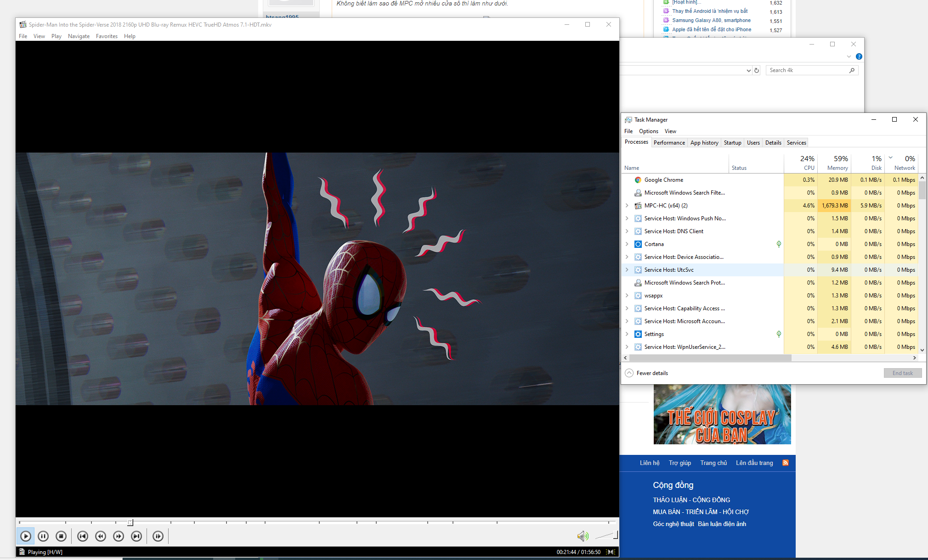Expand Service Host: UtcSvc process
The width and height of the screenshot is (928, 560).
pos(627,270)
